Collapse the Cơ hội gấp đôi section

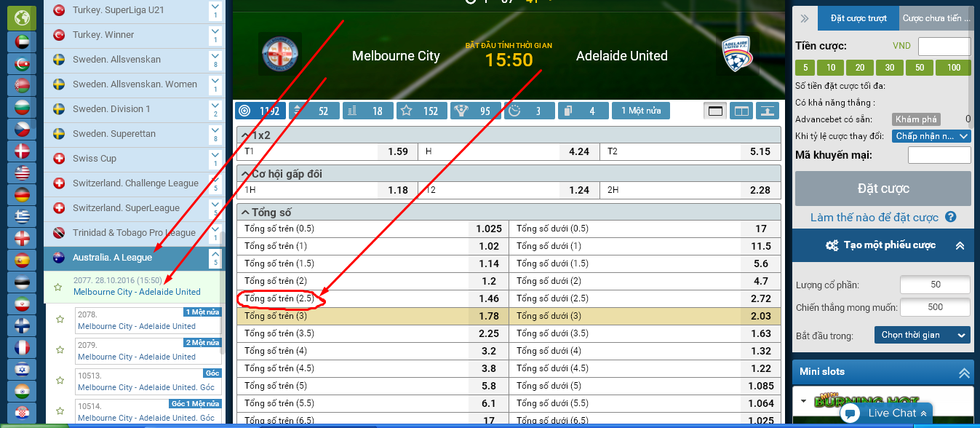tap(508, 174)
